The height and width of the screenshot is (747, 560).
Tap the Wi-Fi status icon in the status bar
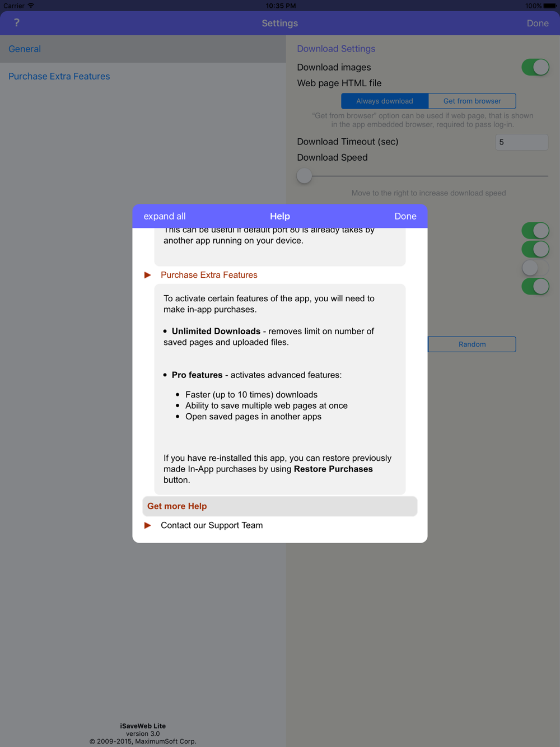pos(31,6)
